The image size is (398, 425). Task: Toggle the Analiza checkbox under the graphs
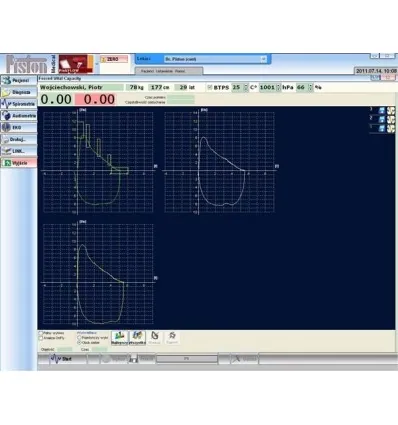41,338
